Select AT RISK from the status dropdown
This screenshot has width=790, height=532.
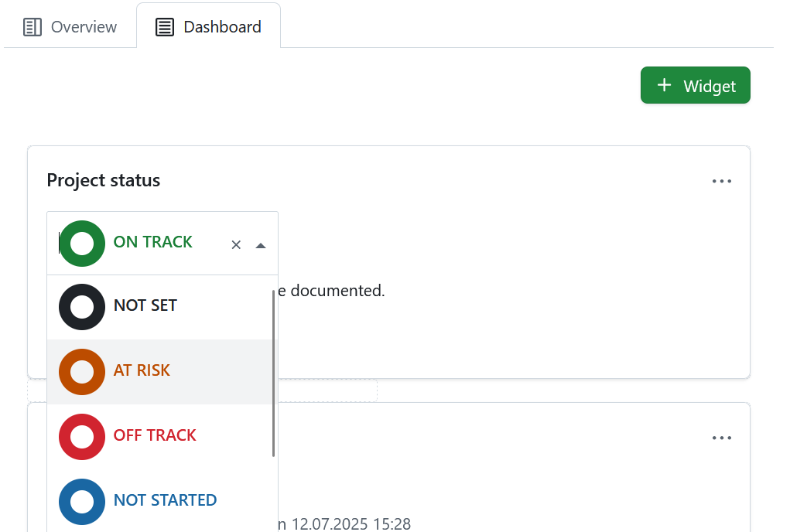pos(142,371)
